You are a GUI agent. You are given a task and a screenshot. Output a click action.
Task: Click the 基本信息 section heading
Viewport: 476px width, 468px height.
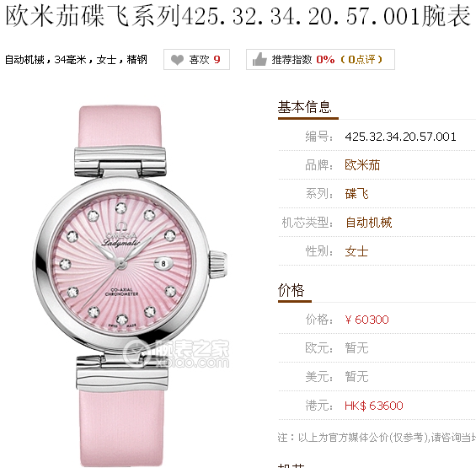[x=304, y=107]
